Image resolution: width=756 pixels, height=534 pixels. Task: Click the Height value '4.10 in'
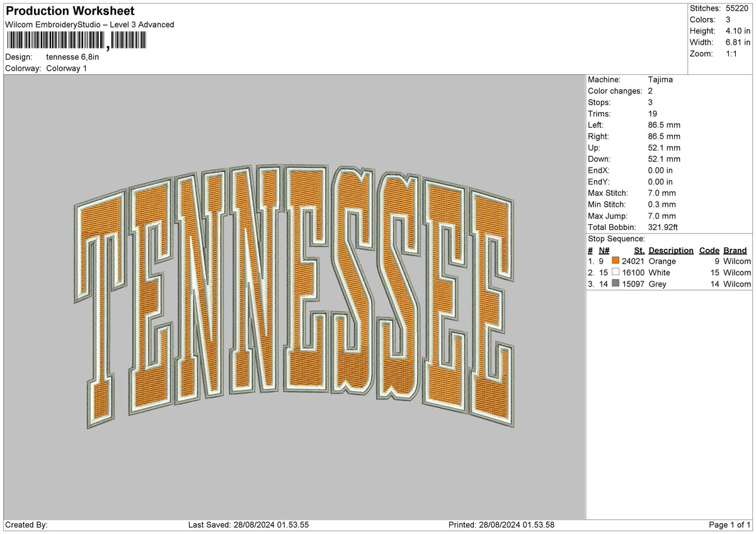click(x=738, y=31)
